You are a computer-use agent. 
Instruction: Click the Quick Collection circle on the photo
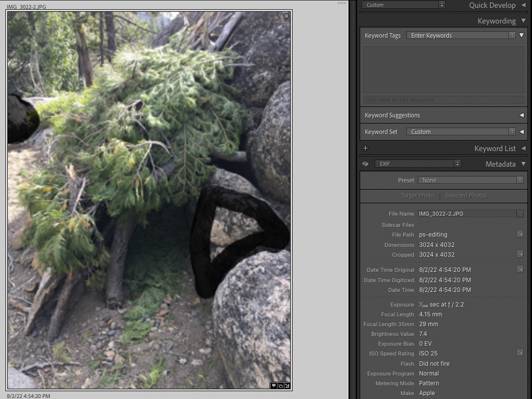286,16
